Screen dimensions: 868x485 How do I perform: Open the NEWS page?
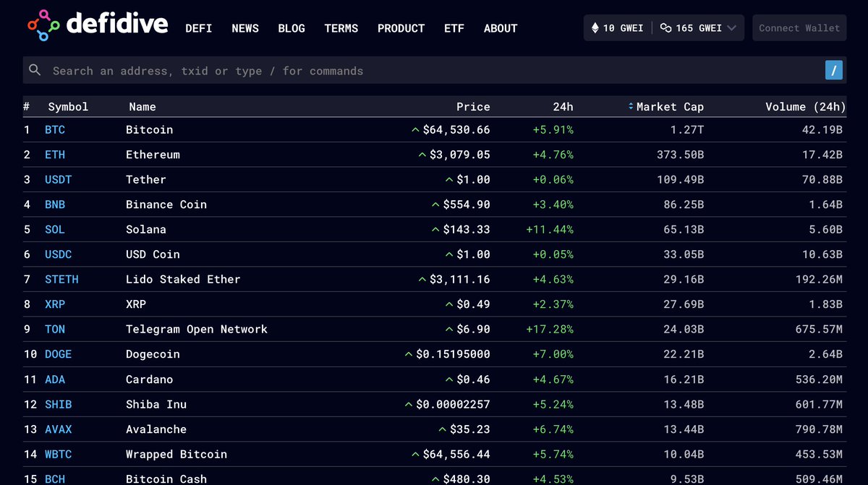point(245,28)
